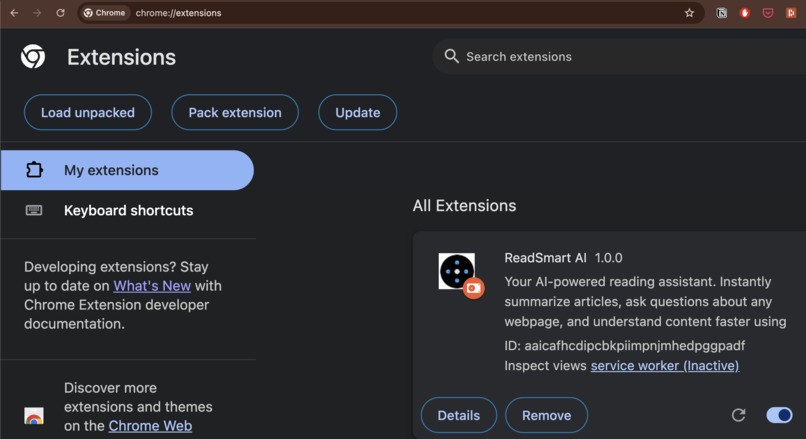806x439 pixels.
Task: Remove the ReadSmart AI extension
Action: point(546,415)
